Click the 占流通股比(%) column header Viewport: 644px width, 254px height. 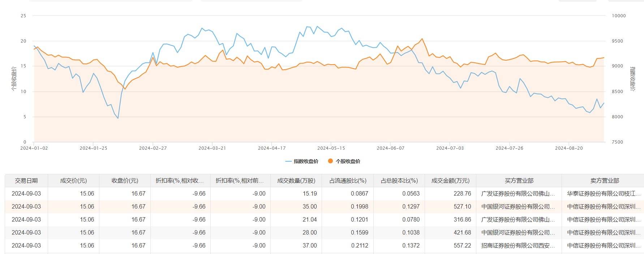click(x=348, y=180)
